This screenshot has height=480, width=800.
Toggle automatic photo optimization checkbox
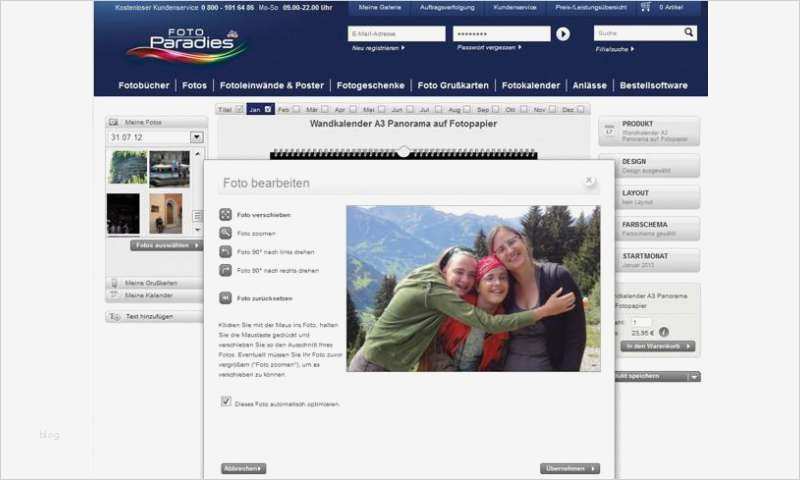(226, 401)
